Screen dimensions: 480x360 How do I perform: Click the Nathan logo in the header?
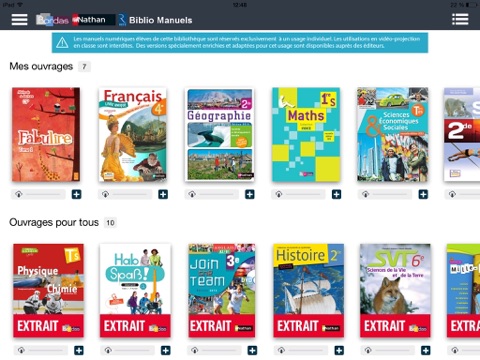point(89,20)
